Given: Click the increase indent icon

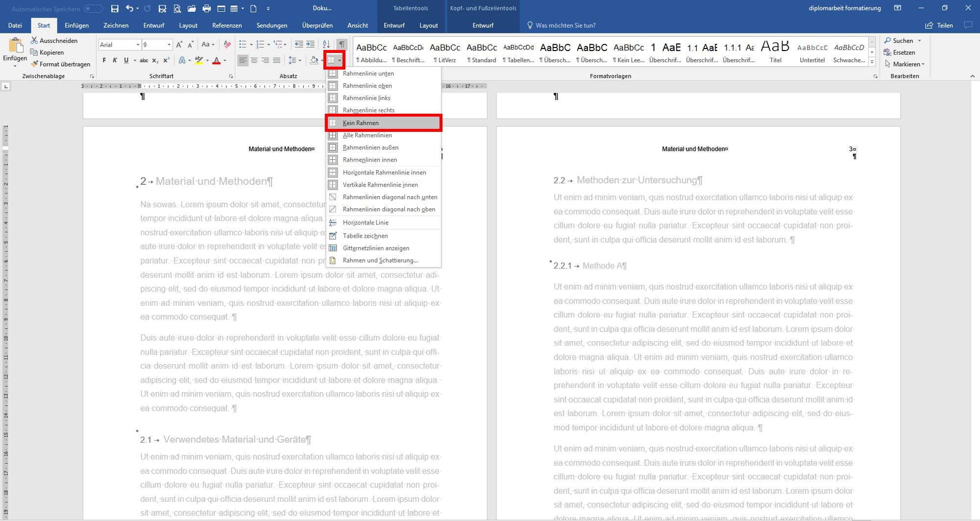Looking at the screenshot, I should 310,45.
